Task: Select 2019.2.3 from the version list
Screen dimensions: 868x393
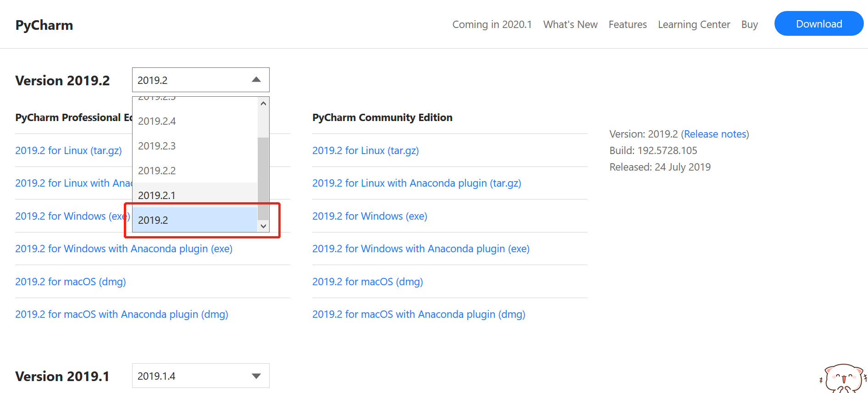Action: click(195, 146)
